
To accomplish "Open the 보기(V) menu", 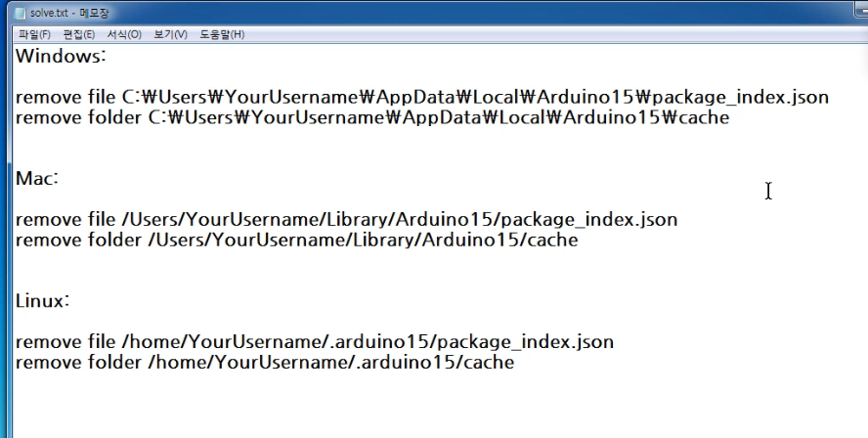I will pos(170,34).
